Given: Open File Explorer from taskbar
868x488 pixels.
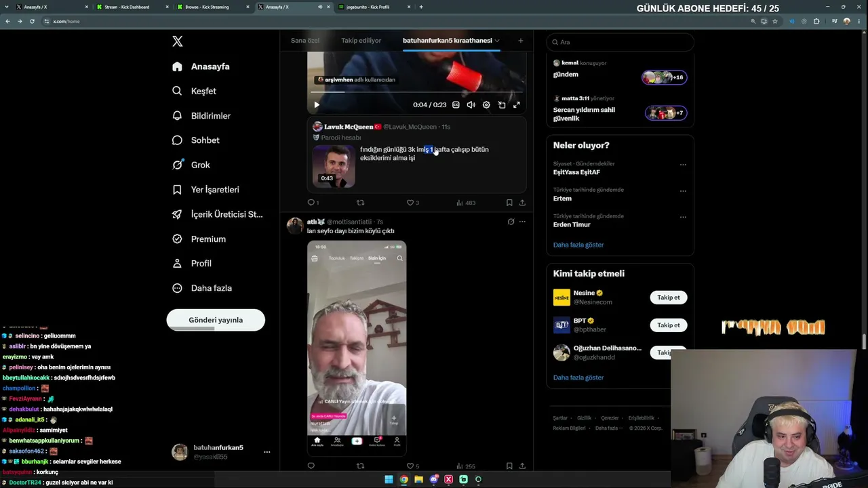Looking at the screenshot, I should click(419, 480).
